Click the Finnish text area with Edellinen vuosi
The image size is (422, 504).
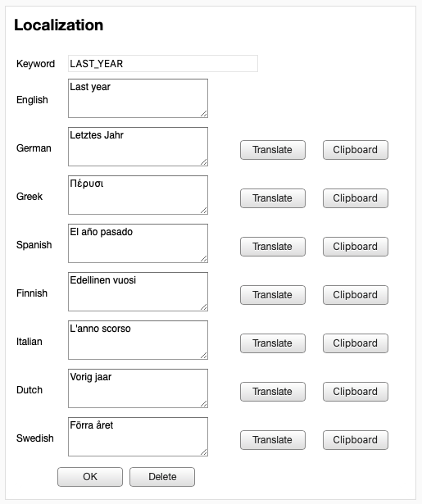pyautogui.click(x=138, y=292)
